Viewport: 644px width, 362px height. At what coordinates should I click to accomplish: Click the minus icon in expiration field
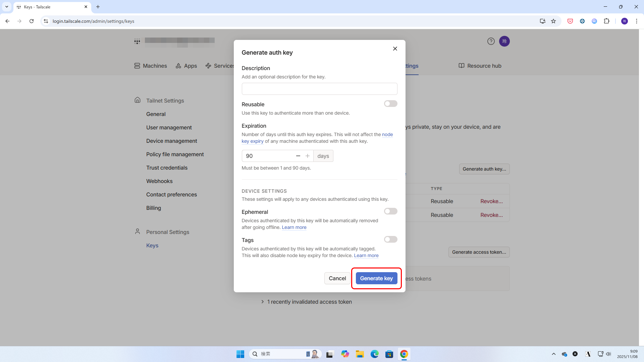pos(298,156)
